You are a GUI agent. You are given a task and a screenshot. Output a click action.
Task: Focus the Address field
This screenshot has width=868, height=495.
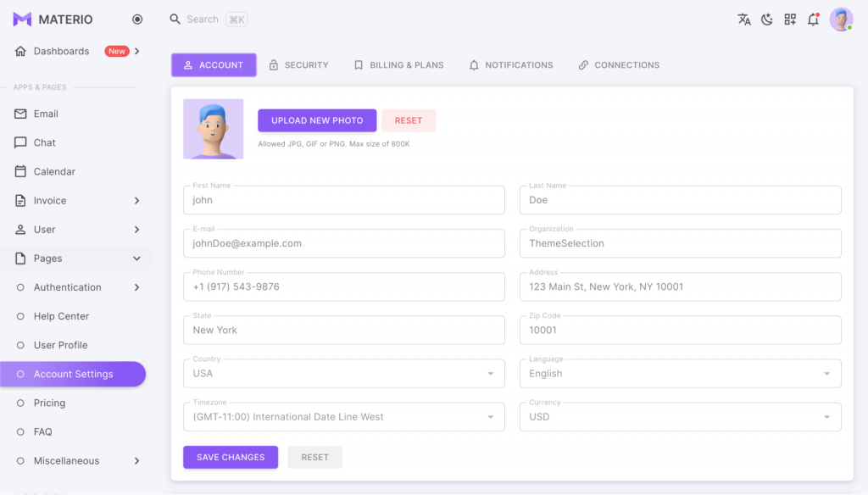click(681, 286)
